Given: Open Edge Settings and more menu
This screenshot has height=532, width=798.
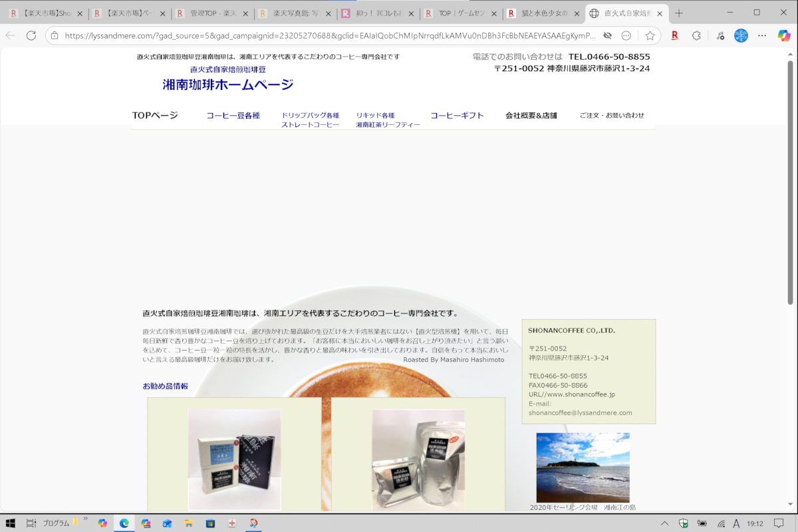Looking at the screenshot, I should click(763, 36).
